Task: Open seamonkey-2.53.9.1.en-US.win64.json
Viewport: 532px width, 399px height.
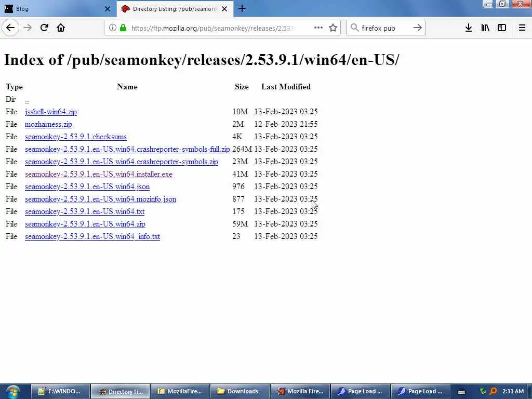Action: tap(87, 187)
